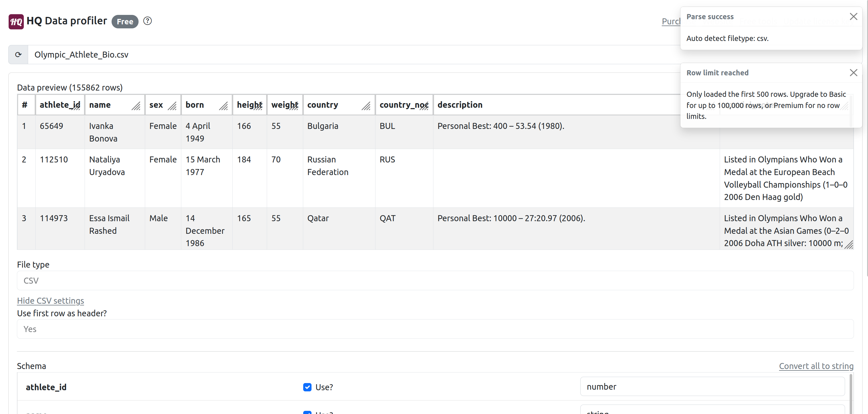Image resolution: width=868 pixels, height=414 pixels.
Task: Open the help question mark icon
Action: click(x=147, y=21)
